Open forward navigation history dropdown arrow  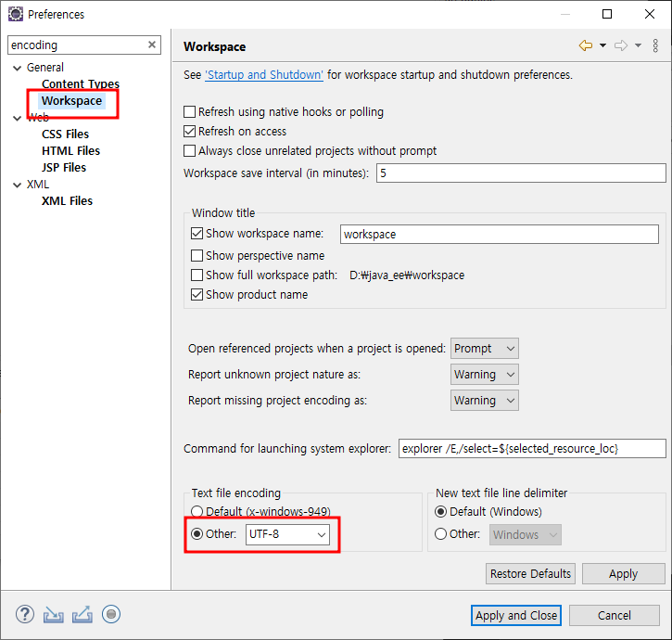coord(638,45)
